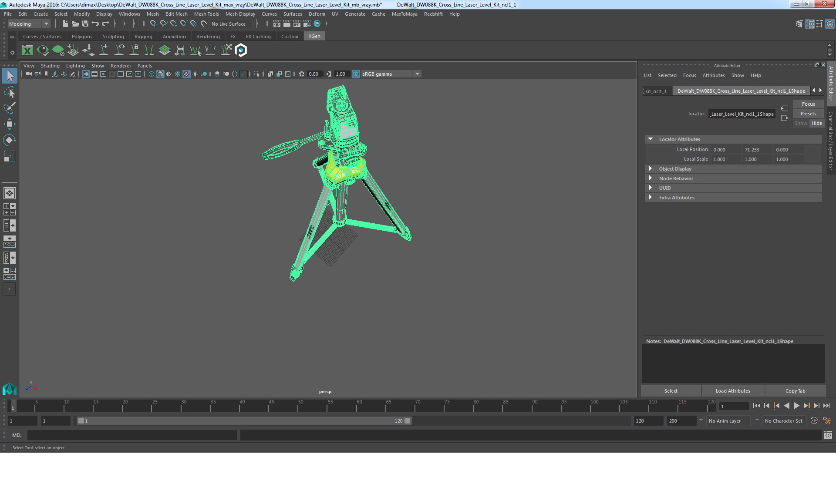Screen dimensions: 836x504
Task: Click the XGen clear preview leaf icon
Action: point(58,50)
